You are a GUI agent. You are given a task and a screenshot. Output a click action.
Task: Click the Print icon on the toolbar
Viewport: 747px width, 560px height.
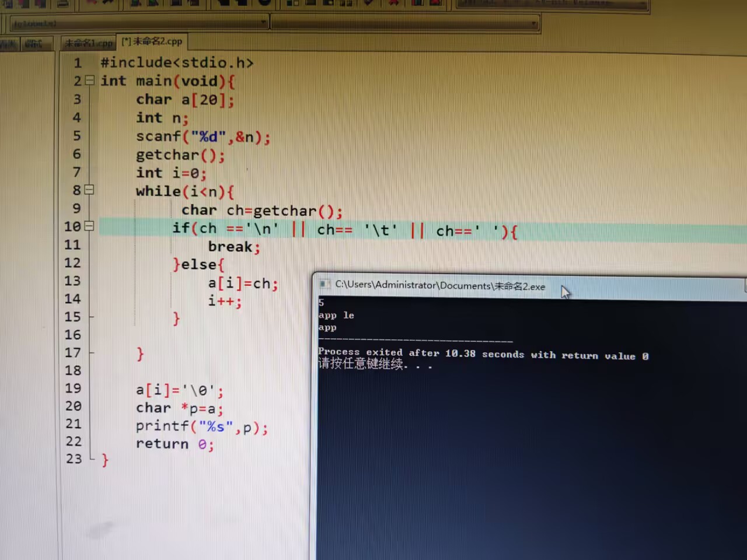click(x=62, y=5)
